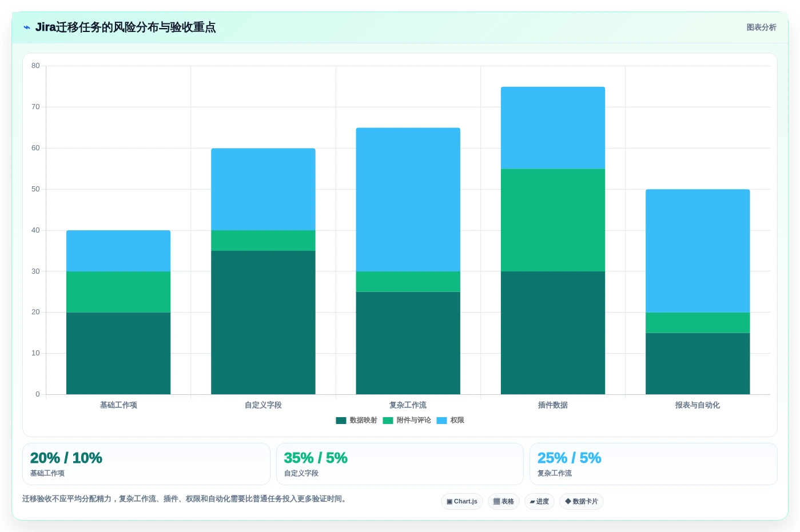
Task: Click the 数据映射 legend color box
Action: [341, 421]
